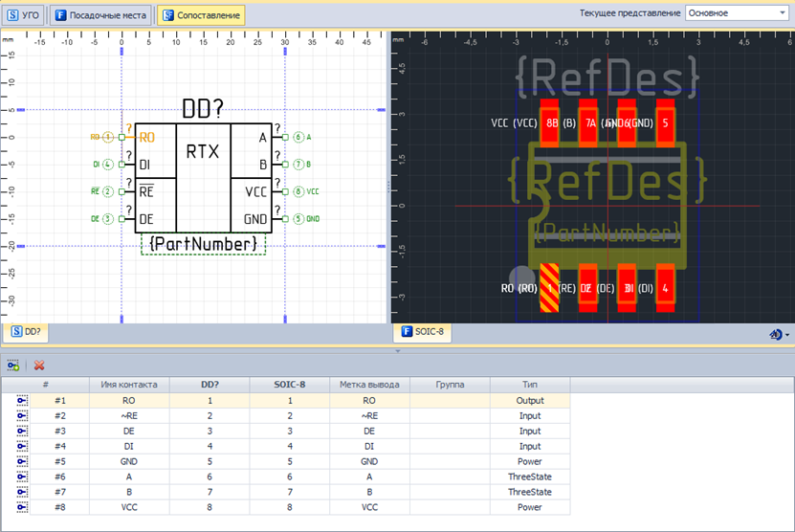The image size is (795, 532).
Task: Select pad 5 on SOIC-8 footprint
Action: [665, 122]
